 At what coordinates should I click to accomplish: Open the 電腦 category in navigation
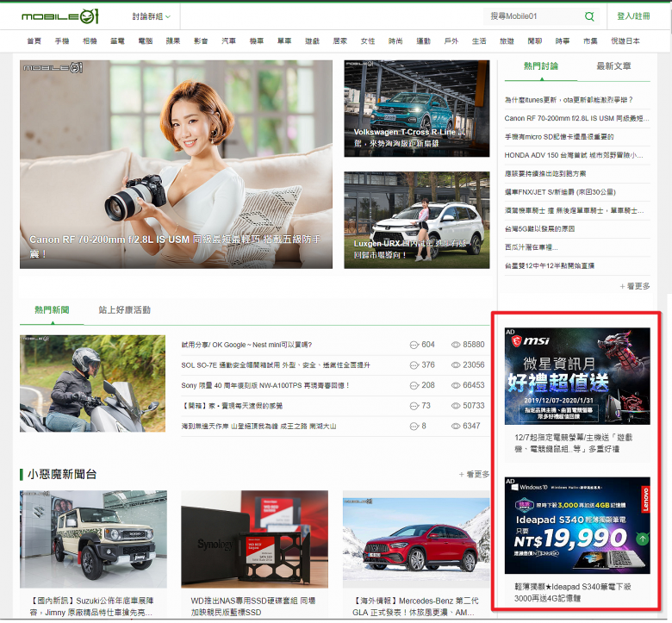[x=146, y=41]
